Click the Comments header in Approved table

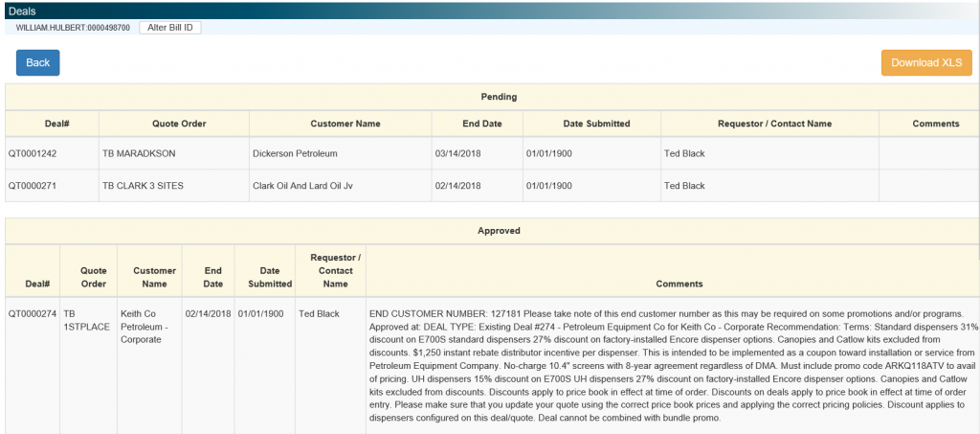[679, 284]
